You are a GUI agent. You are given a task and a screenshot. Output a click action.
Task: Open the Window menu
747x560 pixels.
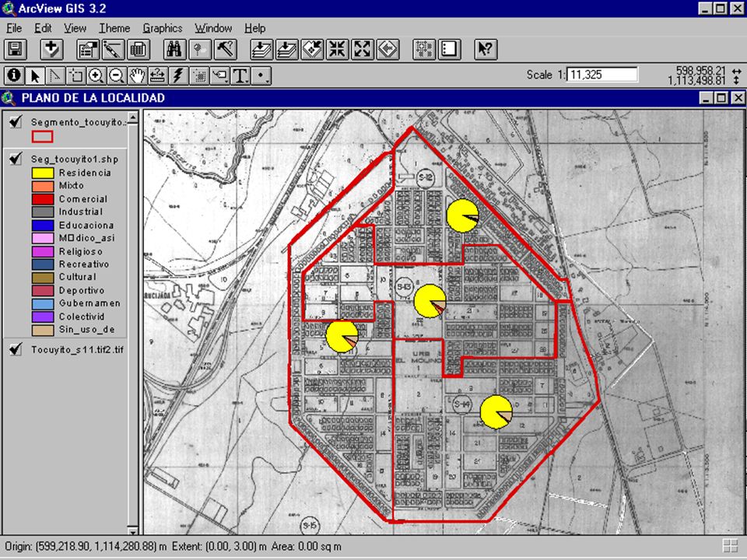click(x=213, y=28)
